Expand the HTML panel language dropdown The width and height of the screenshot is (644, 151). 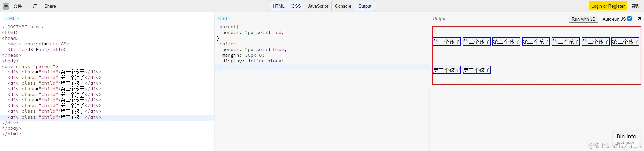[x=11, y=19]
